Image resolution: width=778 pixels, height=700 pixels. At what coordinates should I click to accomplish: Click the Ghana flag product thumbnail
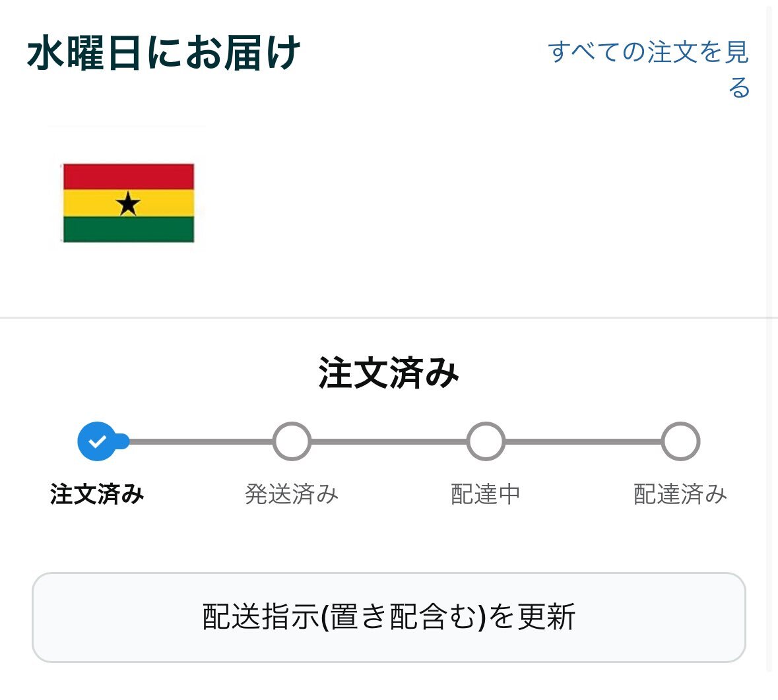coord(129,203)
